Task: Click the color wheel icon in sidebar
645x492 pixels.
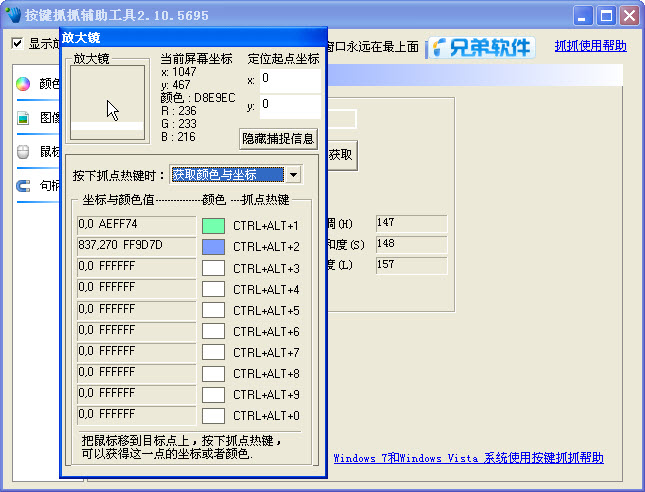Action: click(x=23, y=84)
